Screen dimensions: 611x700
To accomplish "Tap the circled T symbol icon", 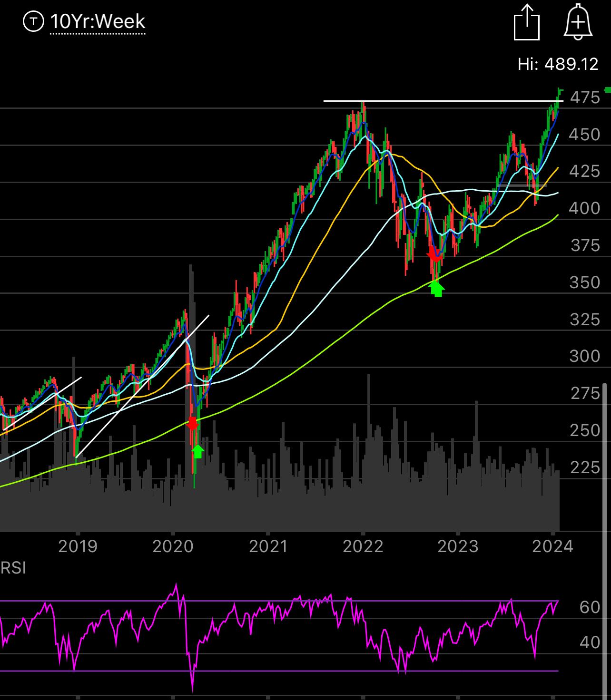I will tap(33, 21).
